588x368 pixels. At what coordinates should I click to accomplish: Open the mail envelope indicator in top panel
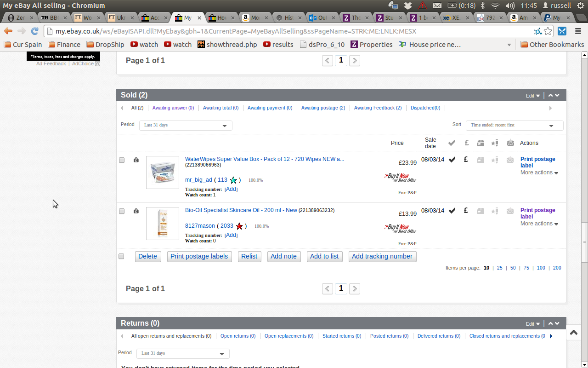pos(437,6)
